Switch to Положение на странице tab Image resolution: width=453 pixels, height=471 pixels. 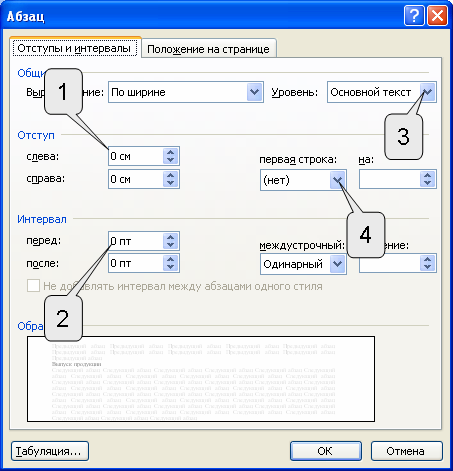[209, 49]
